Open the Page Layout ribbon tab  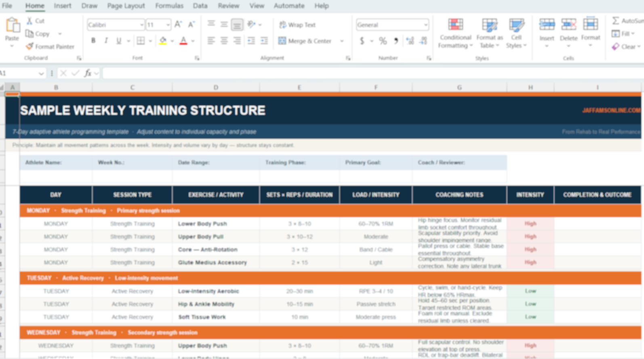[126, 6]
